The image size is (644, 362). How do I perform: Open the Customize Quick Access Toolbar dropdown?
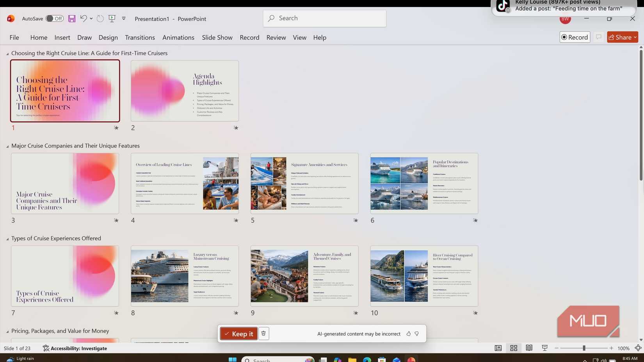[123, 18]
